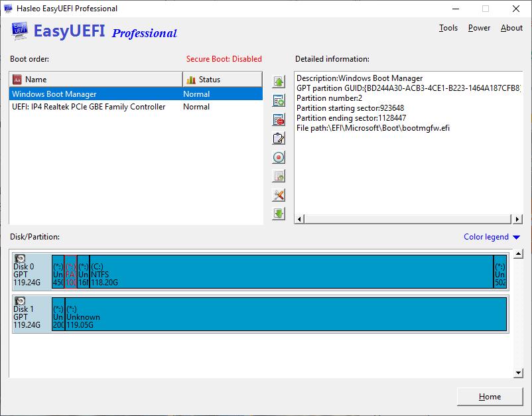Move selected boot entry down
The width and height of the screenshot is (532, 416).
pos(279,214)
